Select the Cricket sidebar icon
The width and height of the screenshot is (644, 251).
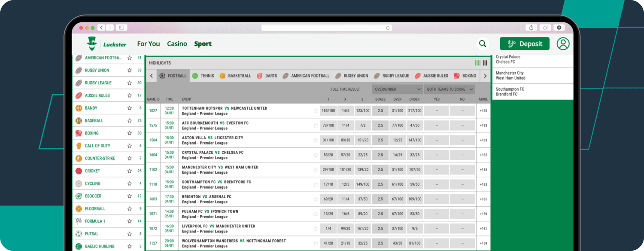coord(79,171)
